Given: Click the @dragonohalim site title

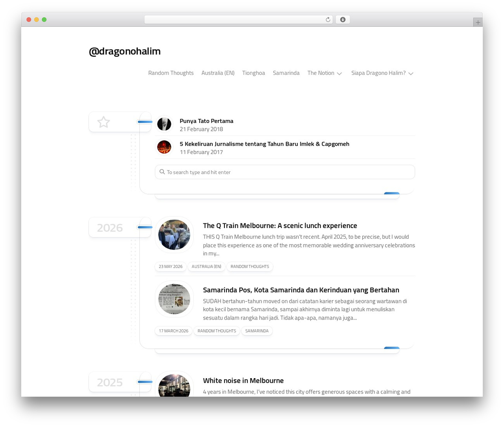Looking at the screenshot, I should point(124,51).
